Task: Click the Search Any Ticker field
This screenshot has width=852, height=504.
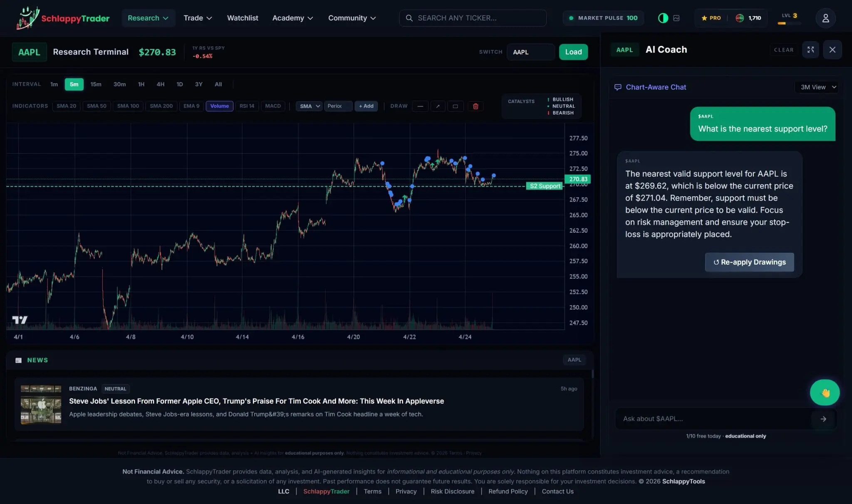Action: coord(473,18)
